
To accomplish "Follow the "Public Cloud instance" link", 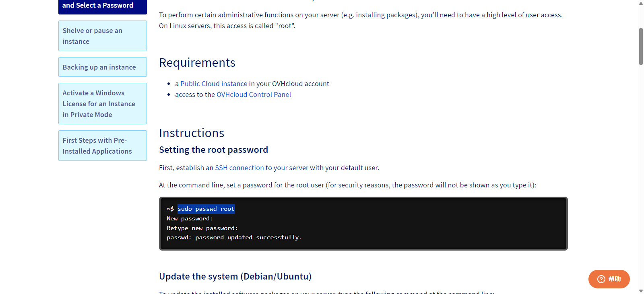I will pyautogui.click(x=214, y=84).
